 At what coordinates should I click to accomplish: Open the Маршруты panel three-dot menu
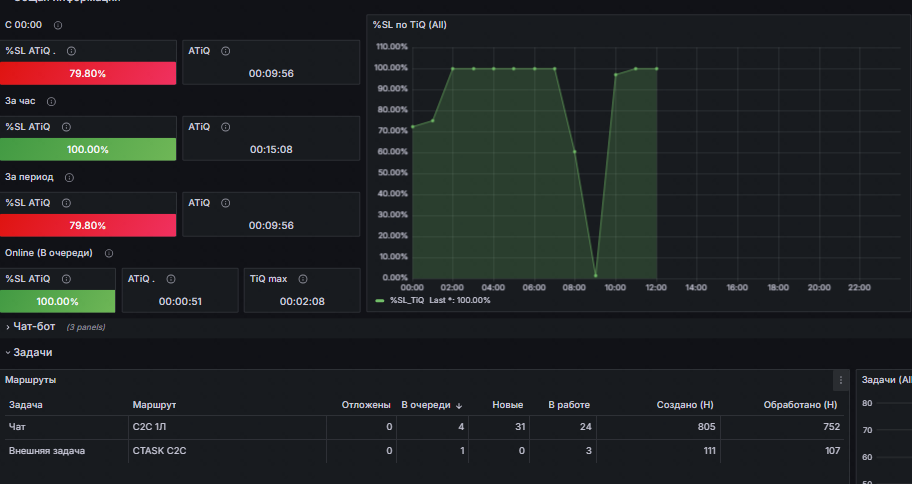840,380
